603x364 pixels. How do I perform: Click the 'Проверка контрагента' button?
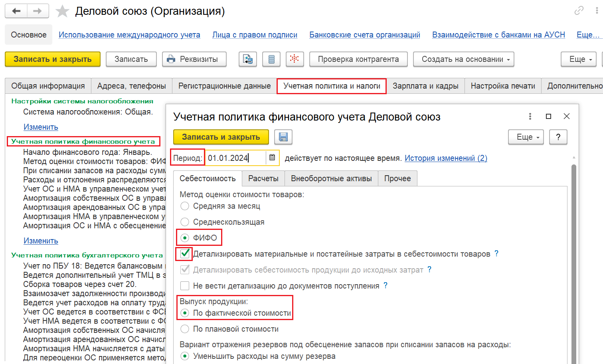click(358, 59)
